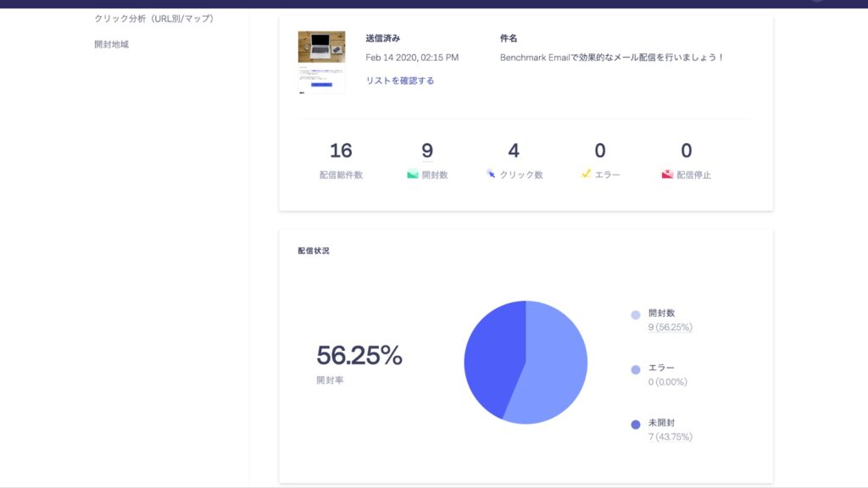This screenshot has height=488, width=868.
Task: Click the cursor icon beside クリック数
Action: click(491, 174)
